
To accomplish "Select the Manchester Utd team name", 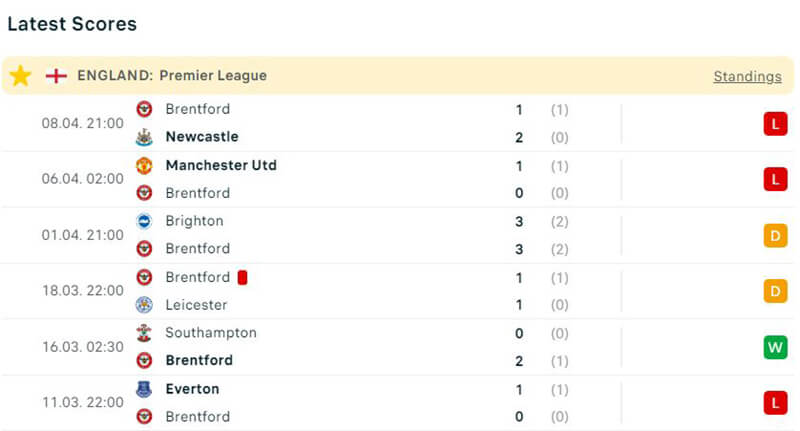I will coord(221,165).
